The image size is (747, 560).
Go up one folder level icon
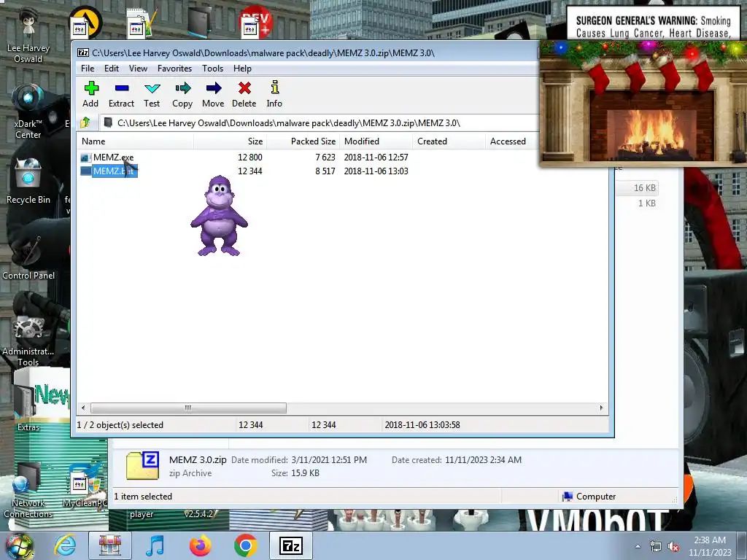point(86,122)
